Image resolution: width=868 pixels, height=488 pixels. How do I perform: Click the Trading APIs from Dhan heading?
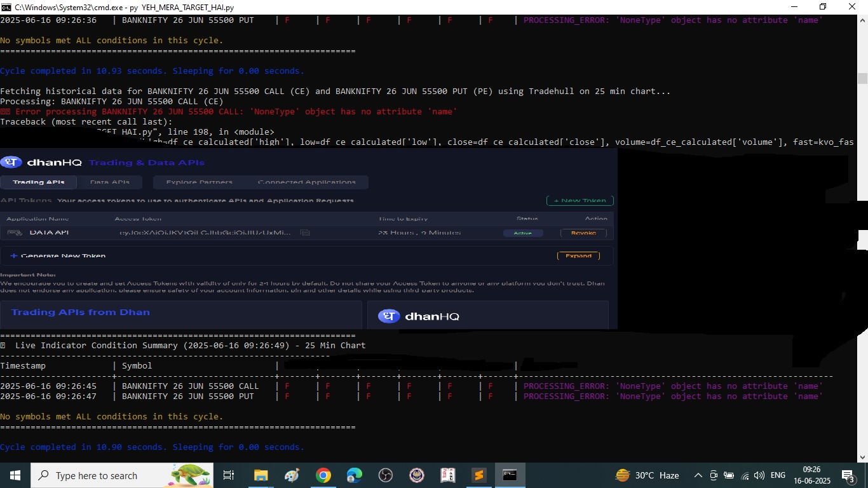[80, 312]
